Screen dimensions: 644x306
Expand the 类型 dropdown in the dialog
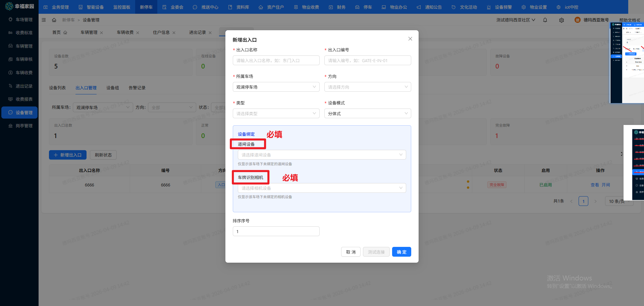click(276, 114)
